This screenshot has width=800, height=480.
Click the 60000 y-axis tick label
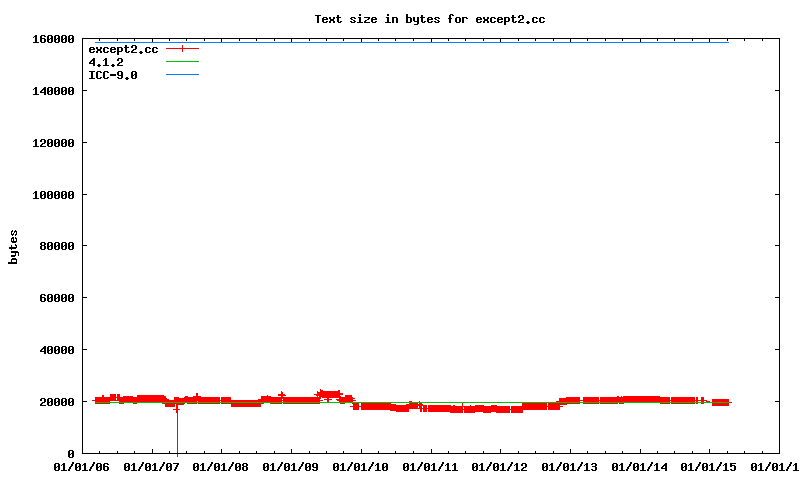pyautogui.click(x=55, y=298)
